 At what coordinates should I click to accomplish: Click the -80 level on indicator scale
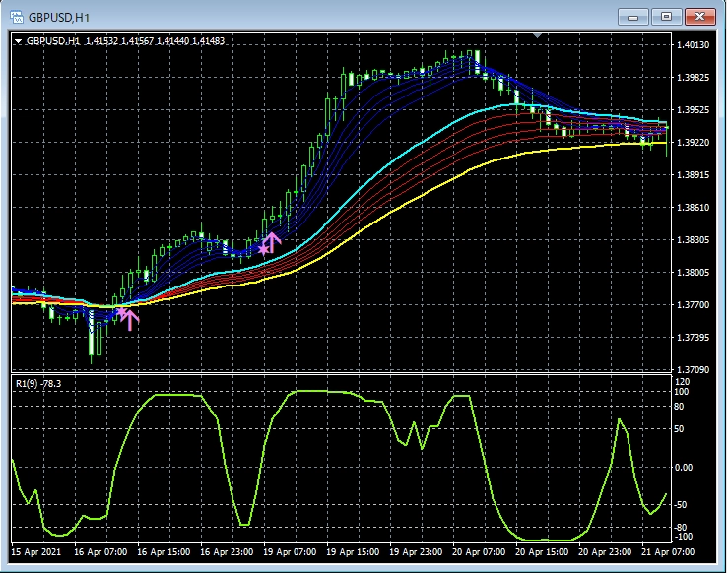click(x=681, y=527)
